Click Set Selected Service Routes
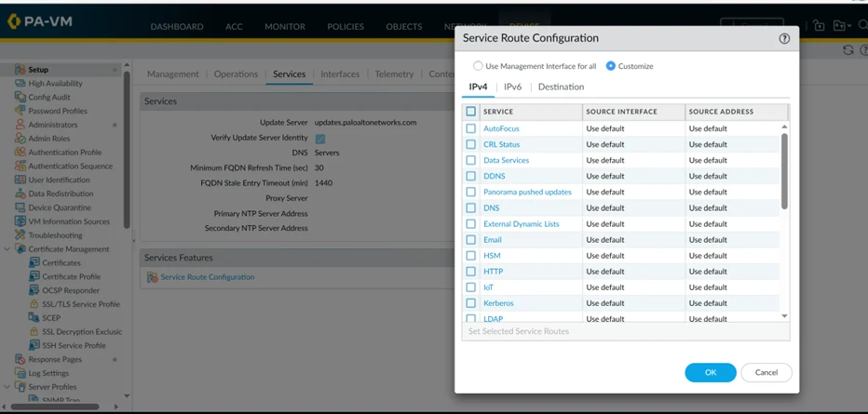The width and height of the screenshot is (868, 414). pos(519,331)
